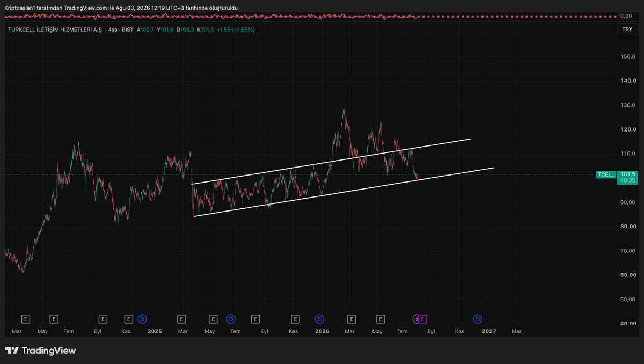Click the TURKCELL İLETİŞİM HİZMETLERİ A.Ş. symbol title
The width and height of the screenshot is (644, 364).
55,30
